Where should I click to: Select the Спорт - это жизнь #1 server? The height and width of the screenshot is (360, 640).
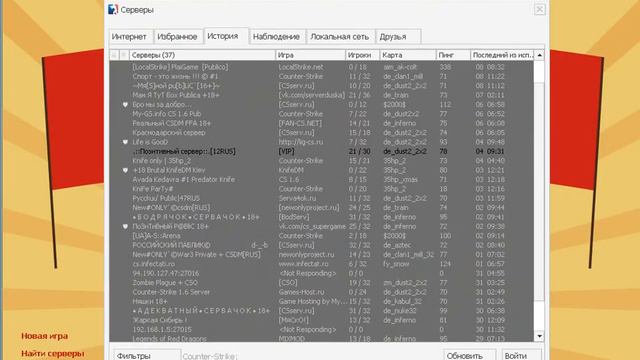(x=321, y=76)
